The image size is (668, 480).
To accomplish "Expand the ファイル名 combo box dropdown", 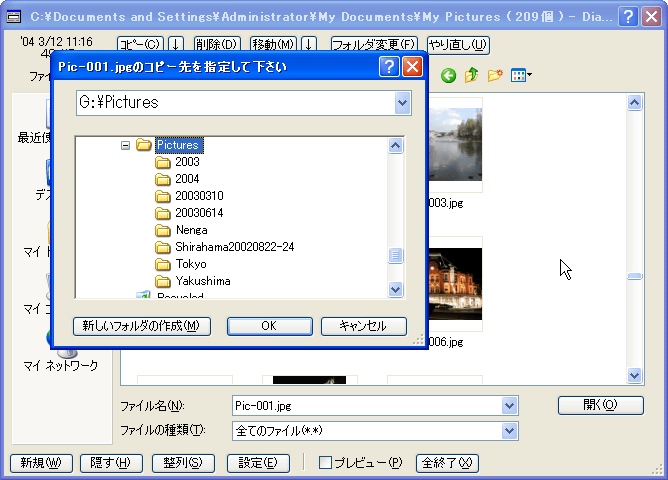I will pyautogui.click(x=510, y=405).
